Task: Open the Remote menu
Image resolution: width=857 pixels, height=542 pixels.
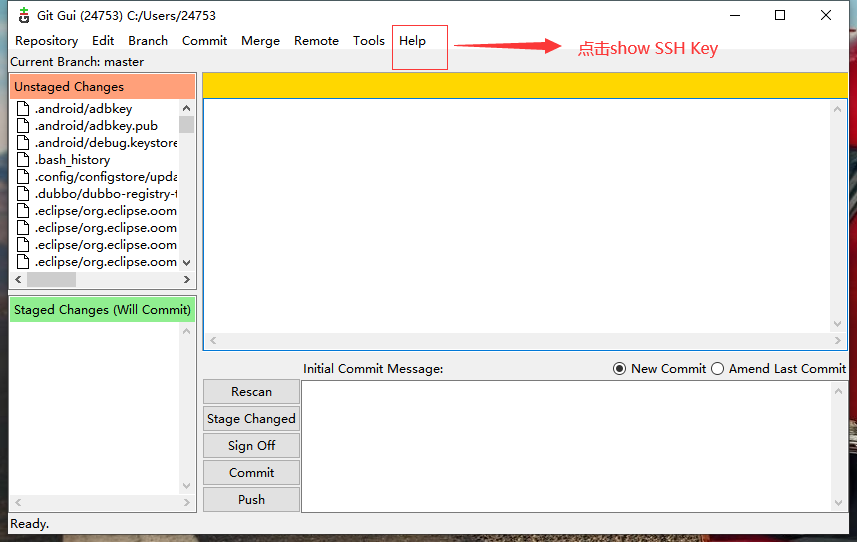Action: (316, 41)
